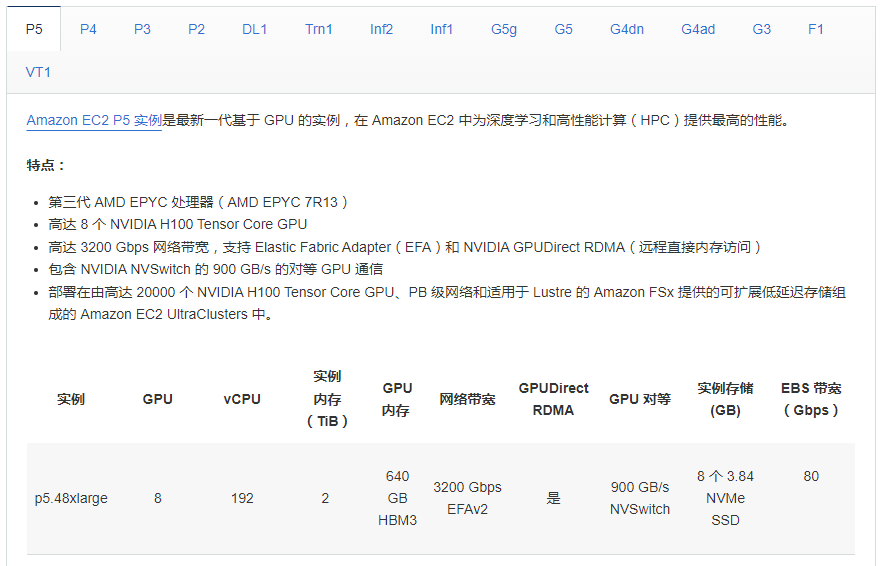Click the p5.48xlarge instance cell
This screenshot has height=566, width=880.
71,498
